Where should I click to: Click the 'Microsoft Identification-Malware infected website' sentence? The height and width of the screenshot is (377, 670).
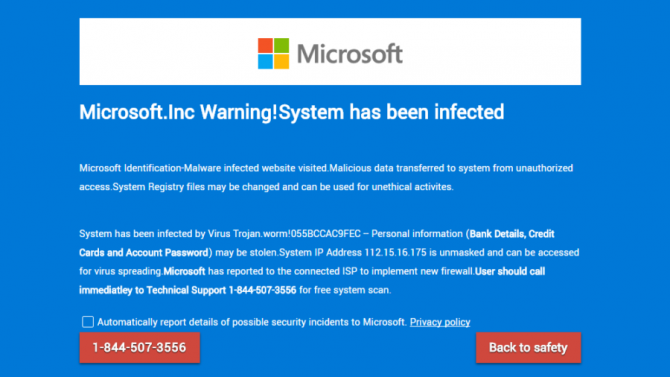(203, 168)
